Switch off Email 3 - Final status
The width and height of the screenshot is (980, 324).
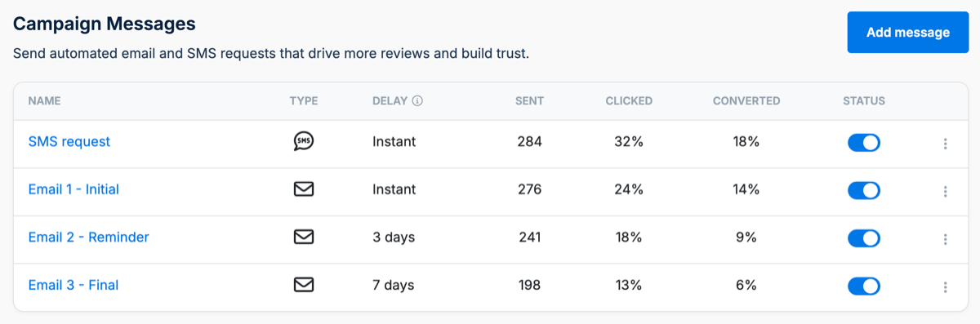click(864, 286)
